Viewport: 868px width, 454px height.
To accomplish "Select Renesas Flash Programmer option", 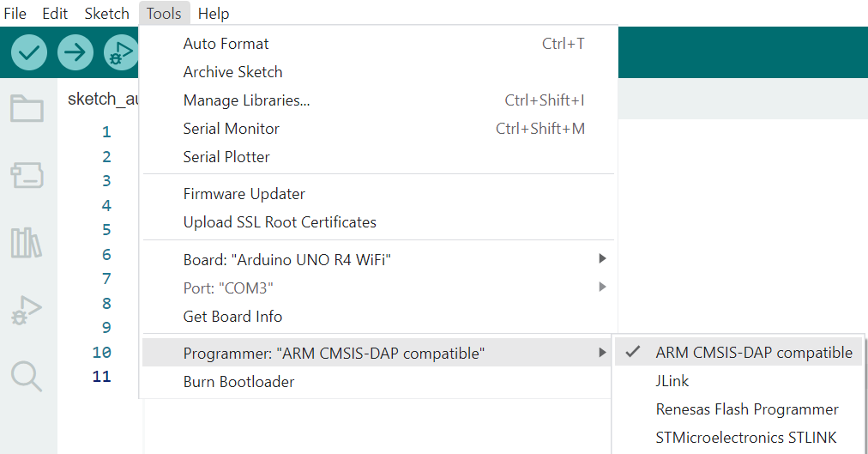I will (x=746, y=409).
